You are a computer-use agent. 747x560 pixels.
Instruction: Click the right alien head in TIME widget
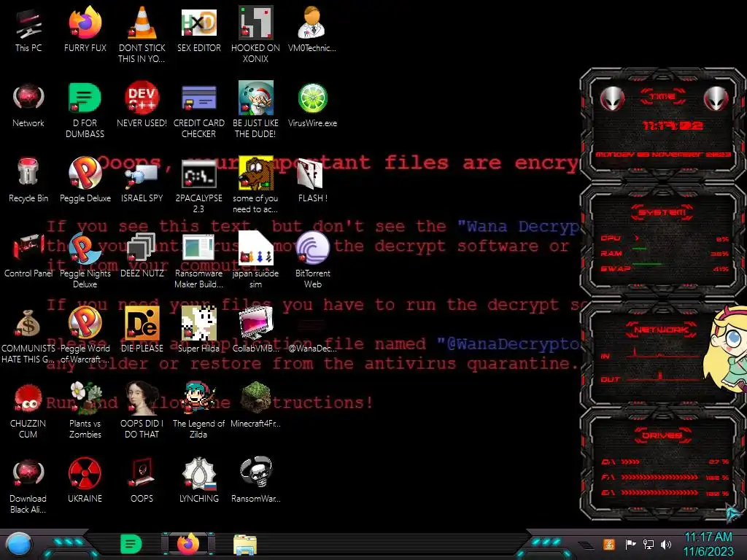point(716,99)
